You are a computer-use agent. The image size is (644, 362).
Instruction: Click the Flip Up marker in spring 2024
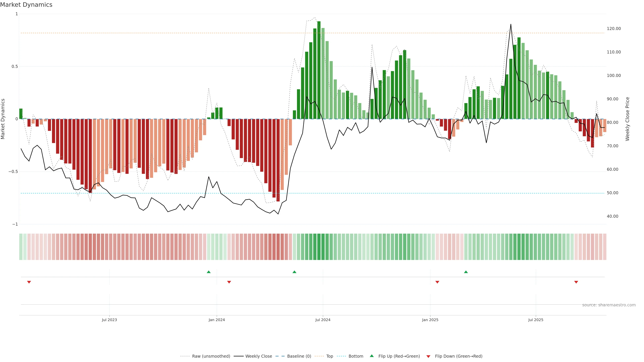pyautogui.click(x=294, y=272)
